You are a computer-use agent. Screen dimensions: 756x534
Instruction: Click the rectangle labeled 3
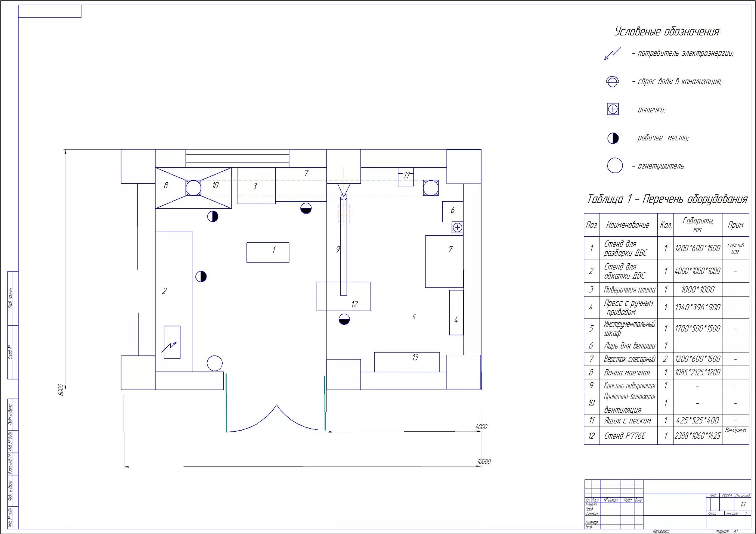pos(257,186)
